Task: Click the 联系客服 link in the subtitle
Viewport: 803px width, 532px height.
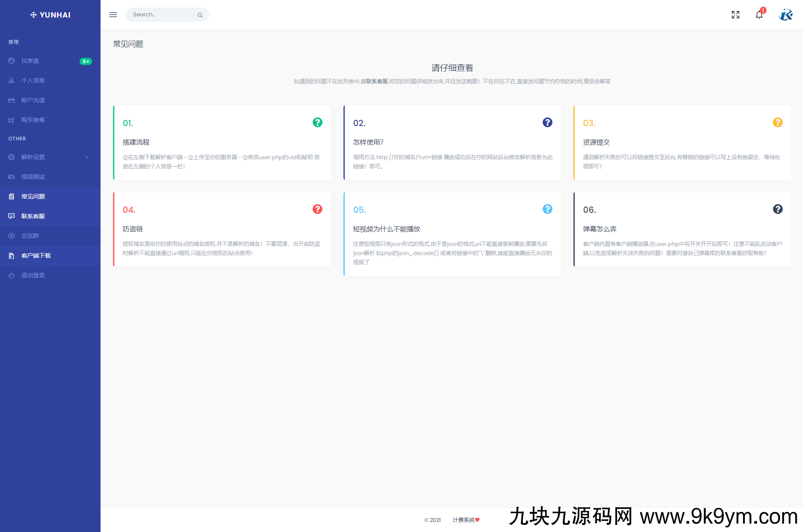Action: click(377, 81)
